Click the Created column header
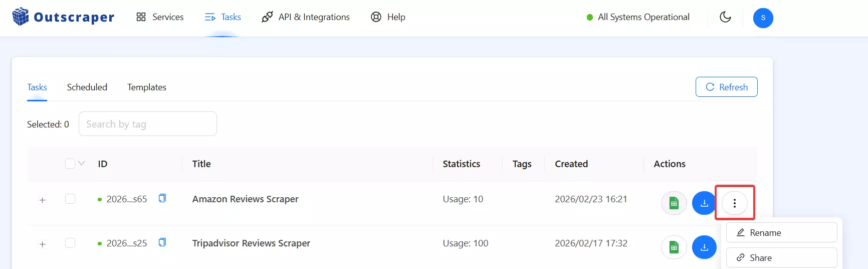Screen dimensions: 868x269 tap(571, 164)
